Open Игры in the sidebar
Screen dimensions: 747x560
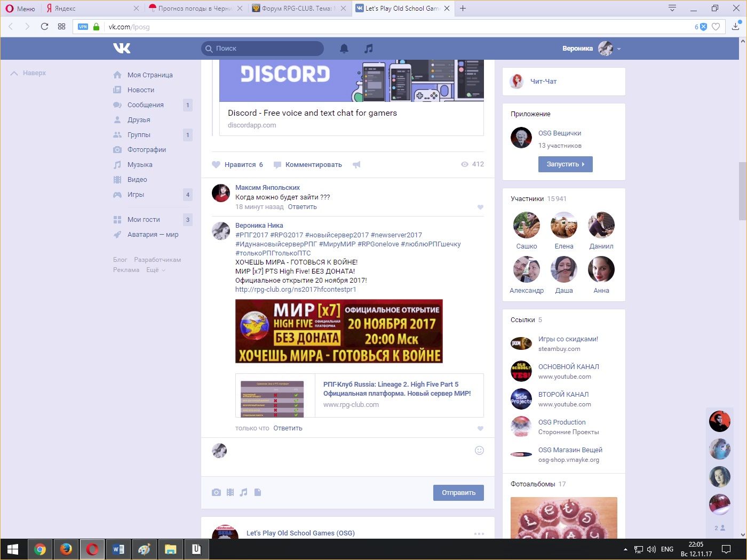(136, 195)
